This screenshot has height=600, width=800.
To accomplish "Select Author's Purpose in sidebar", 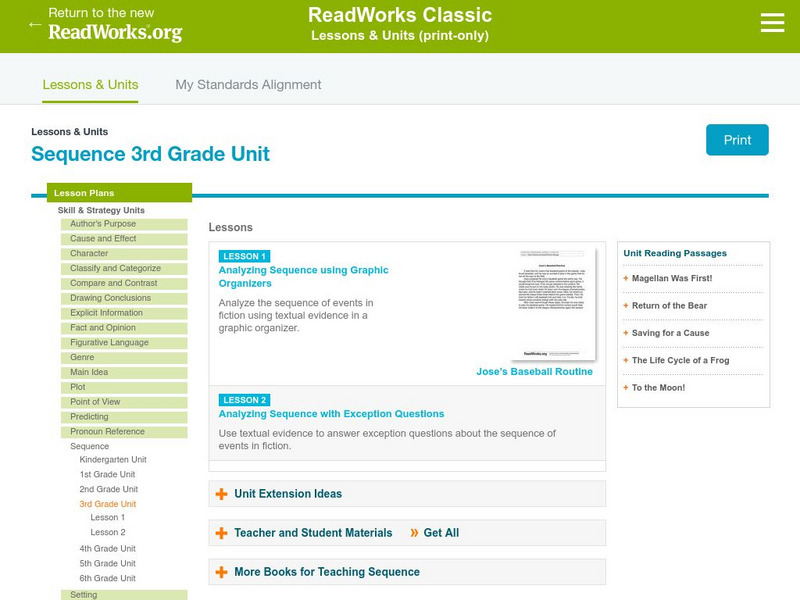I will (124, 224).
